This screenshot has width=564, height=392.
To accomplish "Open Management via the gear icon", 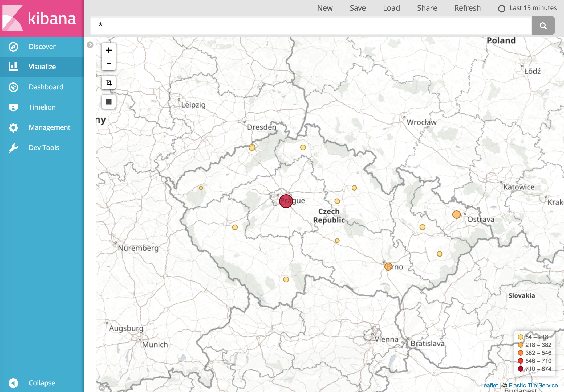I will pos(13,127).
